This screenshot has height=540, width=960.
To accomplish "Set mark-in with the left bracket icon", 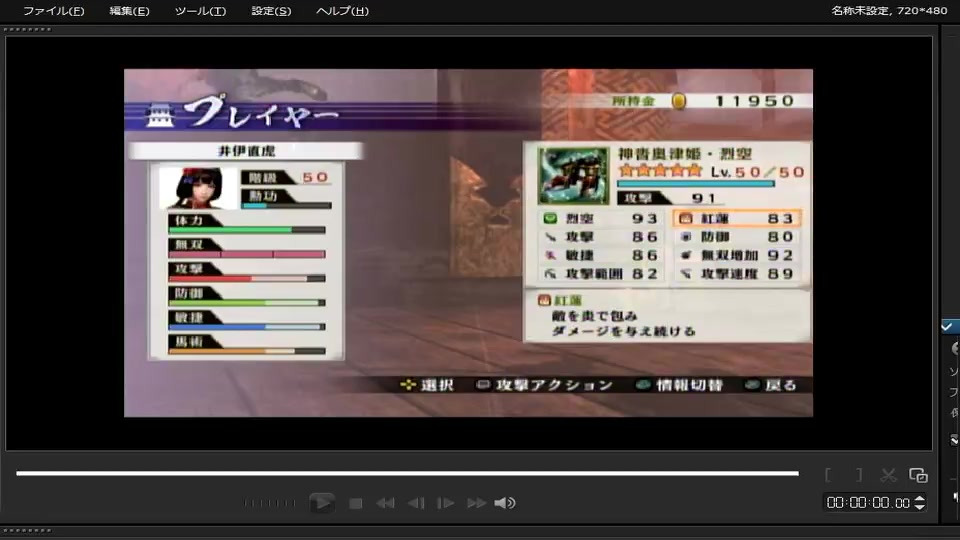I will pos(828,475).
